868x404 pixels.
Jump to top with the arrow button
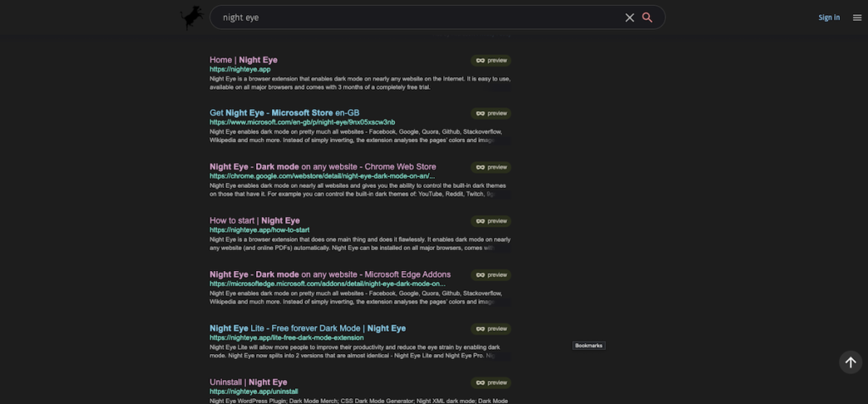click(850, 362)
